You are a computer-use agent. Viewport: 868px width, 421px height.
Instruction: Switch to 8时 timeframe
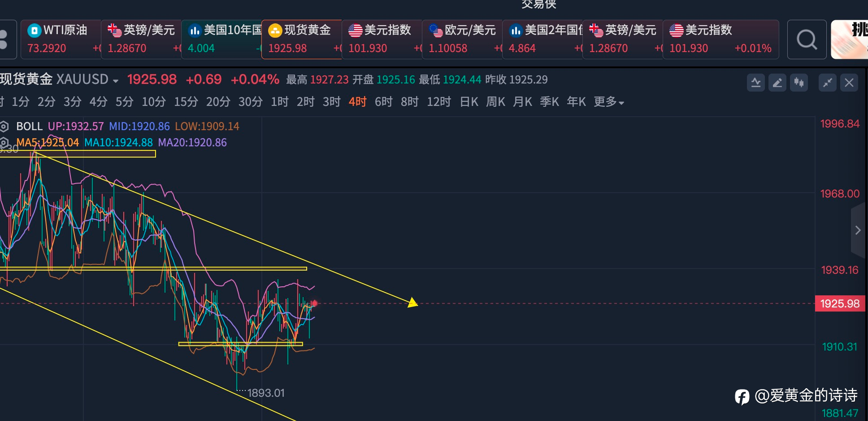pyautogui.click(x=409, y=102)
